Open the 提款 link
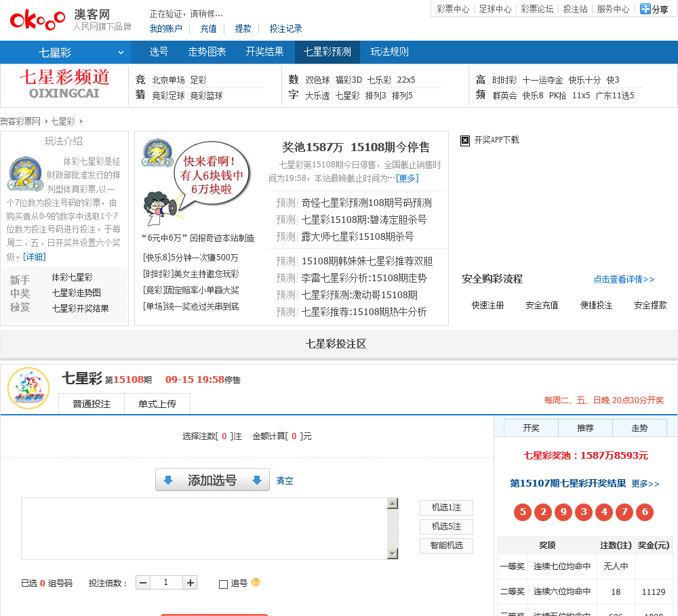Viewport: 678px width, 616px height. click(243, 28)
